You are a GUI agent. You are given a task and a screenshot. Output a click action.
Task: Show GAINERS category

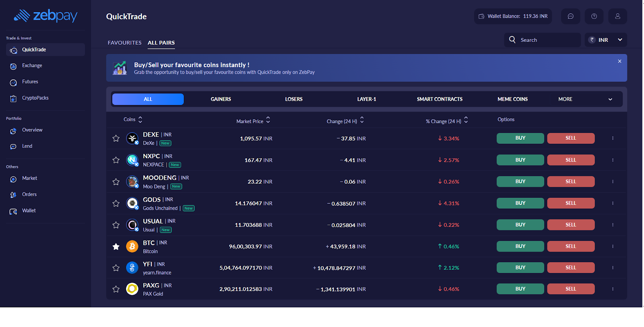(221, 99)
